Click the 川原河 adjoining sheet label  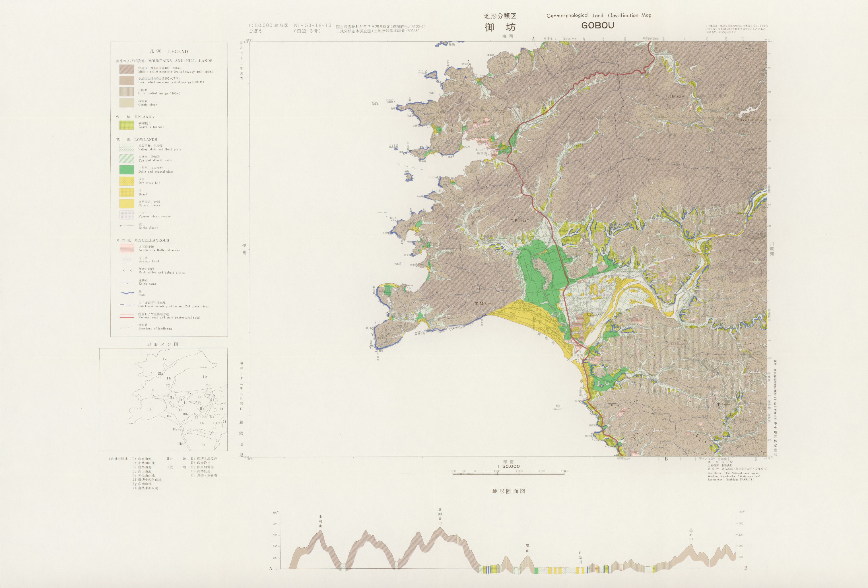point(772,249)
